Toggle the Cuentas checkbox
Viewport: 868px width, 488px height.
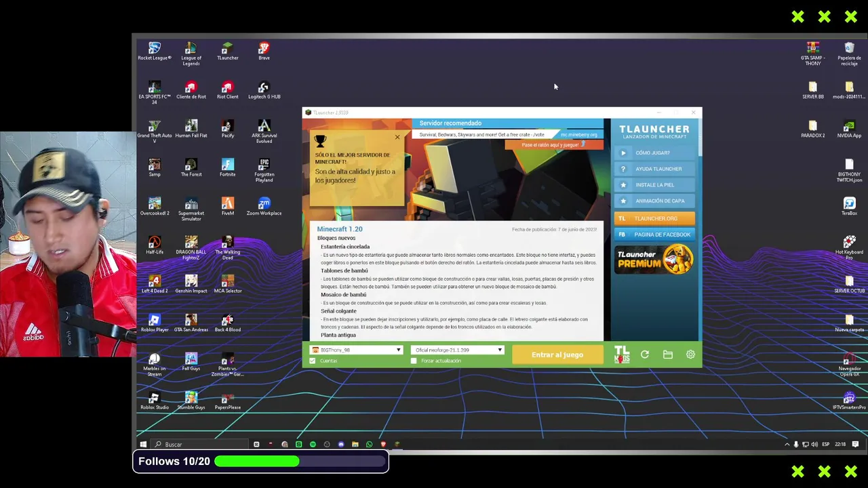(x=313, y=361)
